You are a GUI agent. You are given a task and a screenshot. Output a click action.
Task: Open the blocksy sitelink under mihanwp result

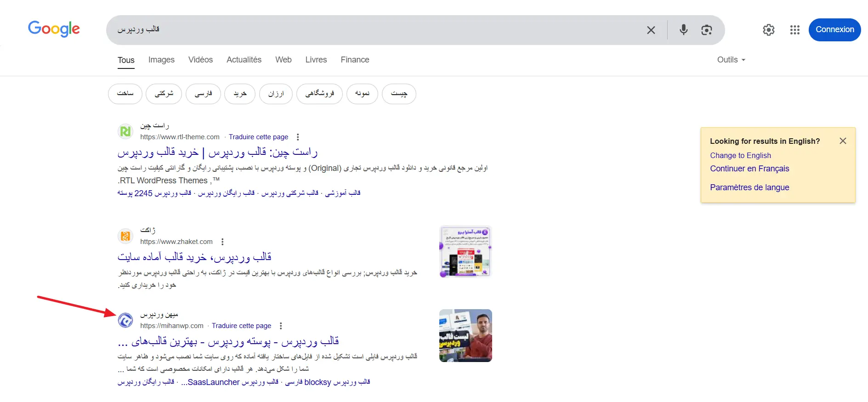tap(328, 382)
